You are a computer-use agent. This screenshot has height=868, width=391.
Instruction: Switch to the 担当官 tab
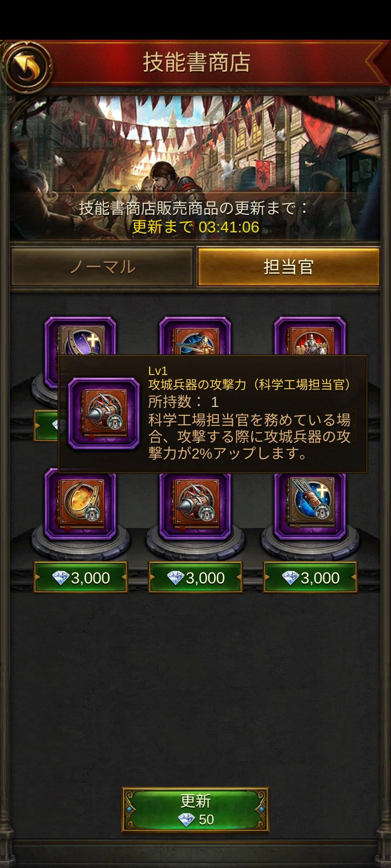pyautogui.click(x=289, y=267)
